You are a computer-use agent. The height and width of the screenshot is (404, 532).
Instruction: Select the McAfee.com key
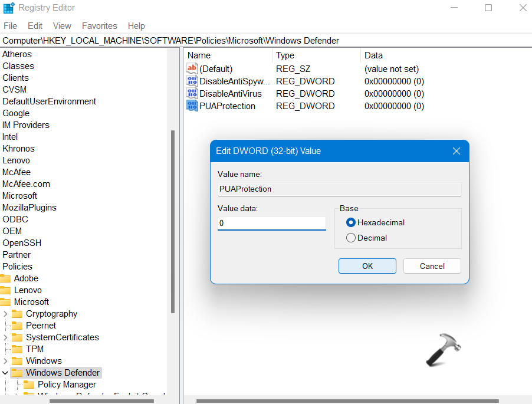(26, 184)
